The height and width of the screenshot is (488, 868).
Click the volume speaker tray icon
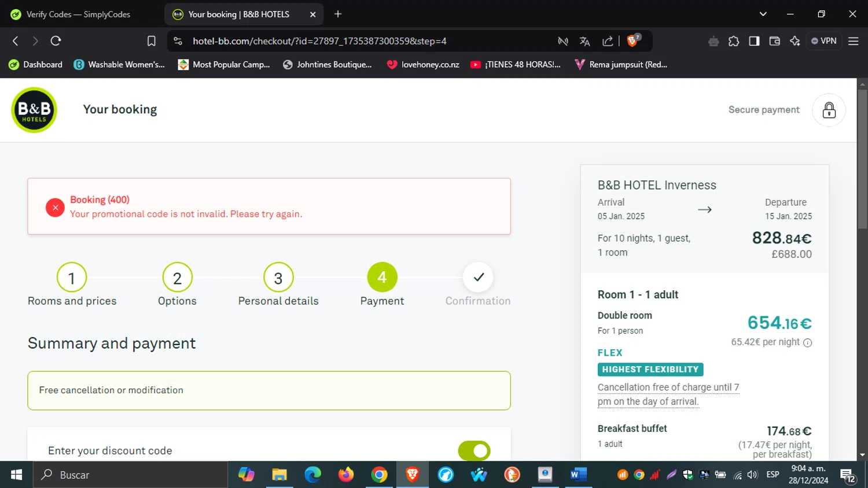pyautogui.click(x=752, y=475)
